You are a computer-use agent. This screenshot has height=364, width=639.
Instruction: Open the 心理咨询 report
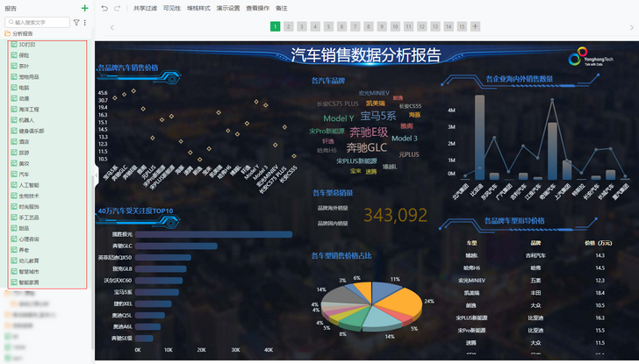click(28, 239)
